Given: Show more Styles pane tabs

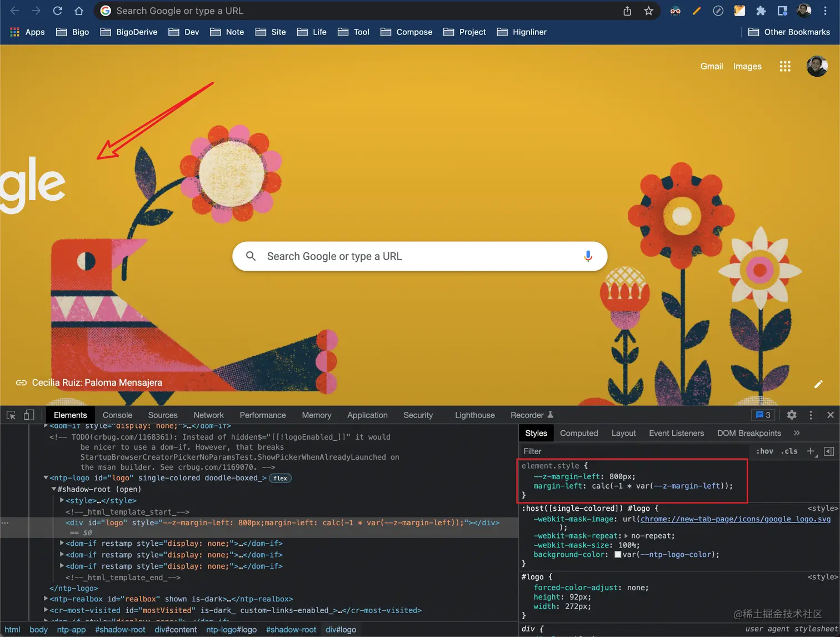Looking at the screenshot, I should pos(797,433).
